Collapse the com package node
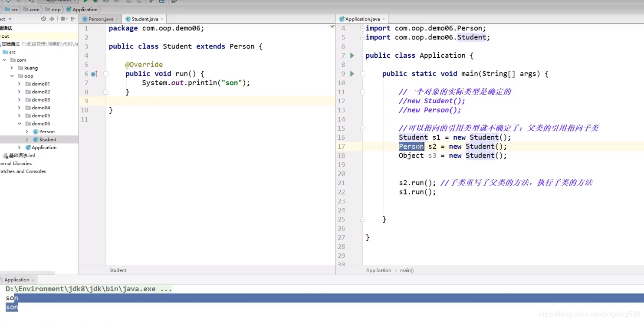Viewport: 644px width, 322px height. pos(4,60)
